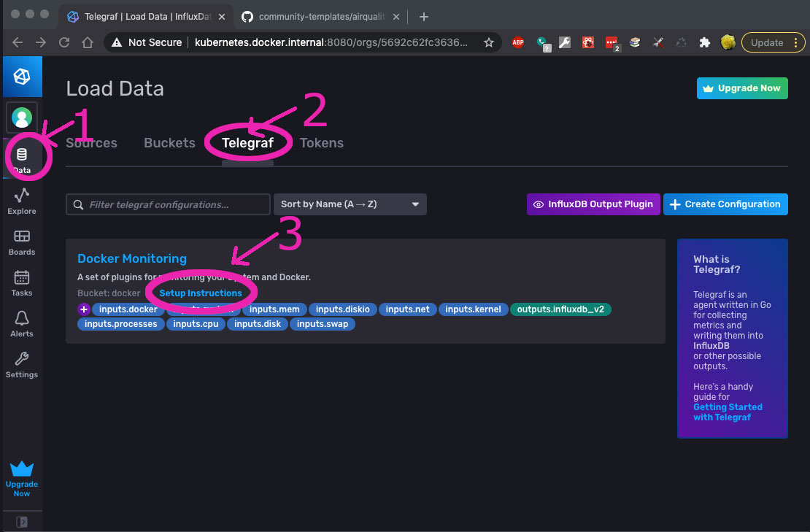Open the Setup Instructions link

pos(201,293)
